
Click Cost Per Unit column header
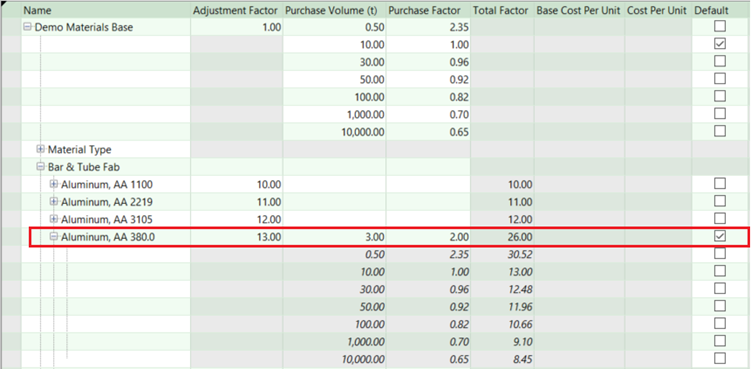658,10
